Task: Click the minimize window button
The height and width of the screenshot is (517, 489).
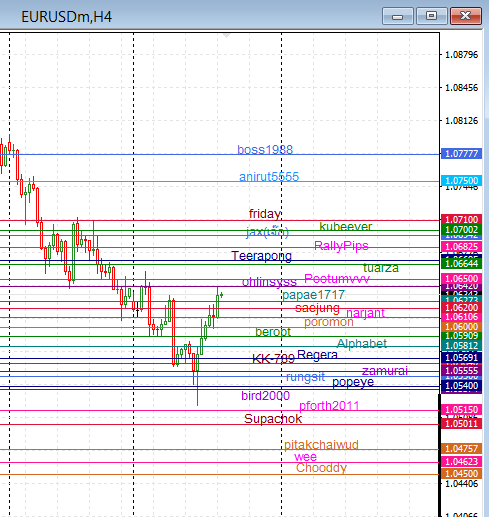Action: click(398, 16)
